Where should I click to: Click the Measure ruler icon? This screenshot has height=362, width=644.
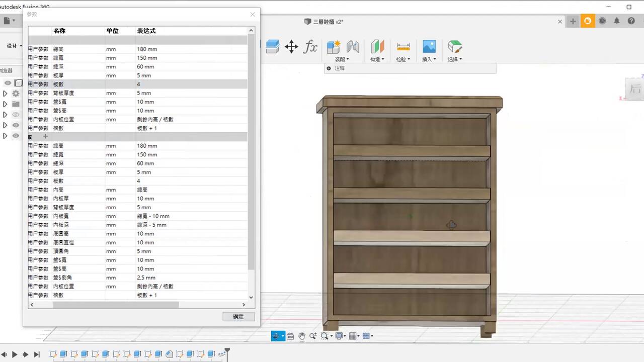click(404, 47)
